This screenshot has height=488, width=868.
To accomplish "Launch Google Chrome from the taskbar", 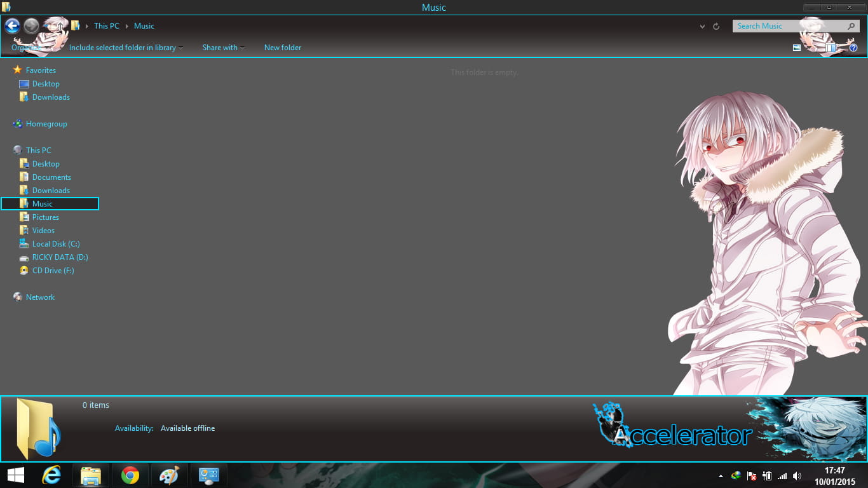I will [130, 475].
